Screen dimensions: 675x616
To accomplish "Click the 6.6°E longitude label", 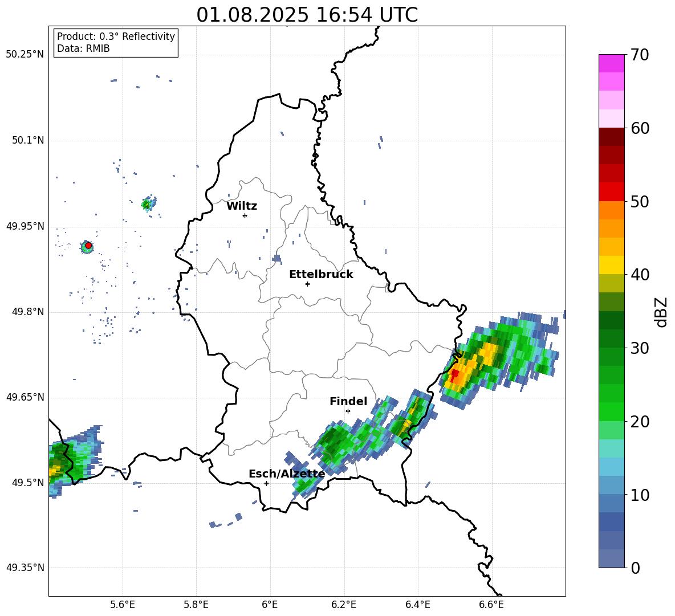I will (491, 605).
